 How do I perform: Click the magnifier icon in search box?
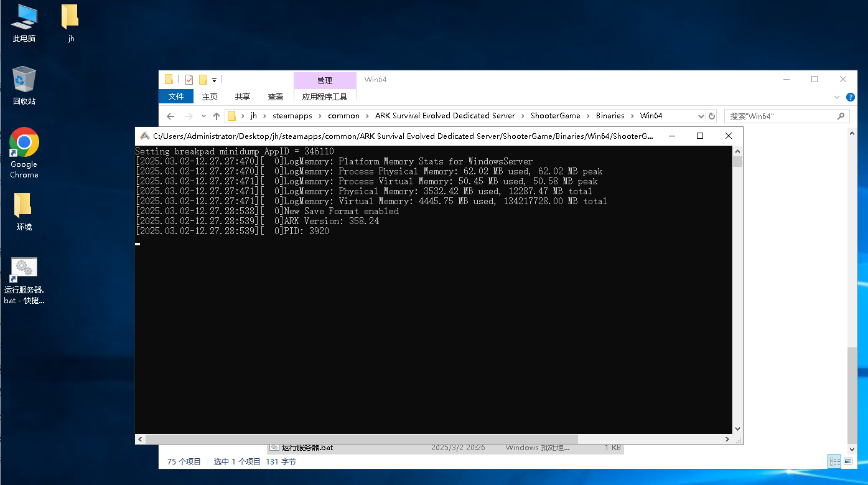[841, 116]
